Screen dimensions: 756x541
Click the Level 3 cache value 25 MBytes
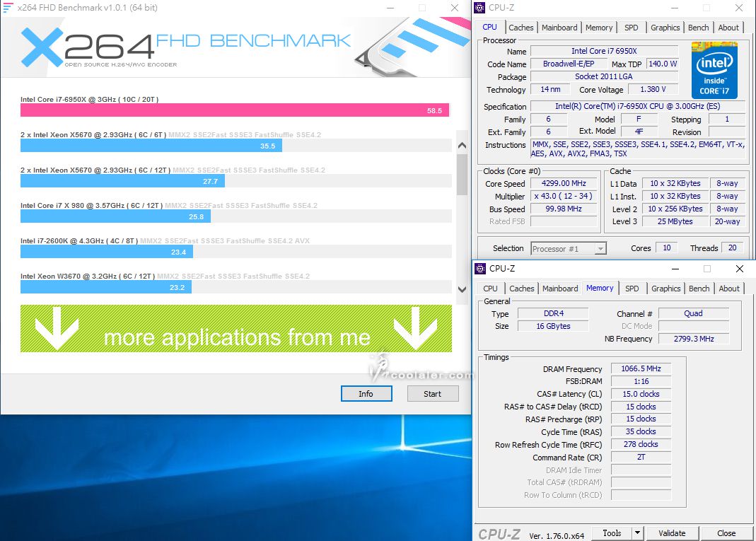coord(675,221)
